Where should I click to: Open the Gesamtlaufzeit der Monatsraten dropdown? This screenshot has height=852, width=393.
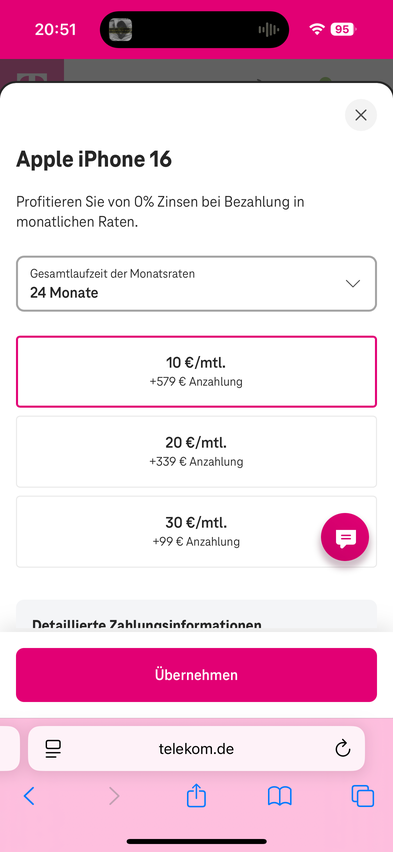(196, 284)
